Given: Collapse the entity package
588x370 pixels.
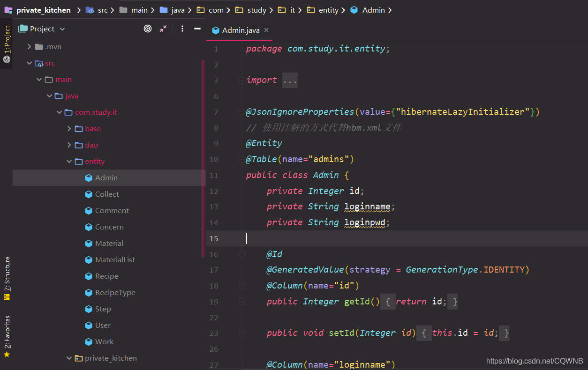Looking at the screenshot, I should (x=69, y=162).
